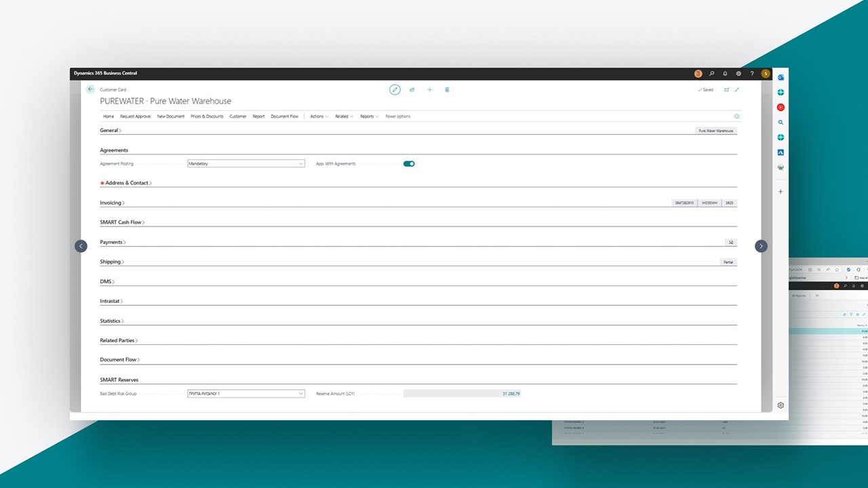Expand the Shipping section
The height and width of the screenshot is (488, 868).
pyautogui.click(x=112, y=262)
